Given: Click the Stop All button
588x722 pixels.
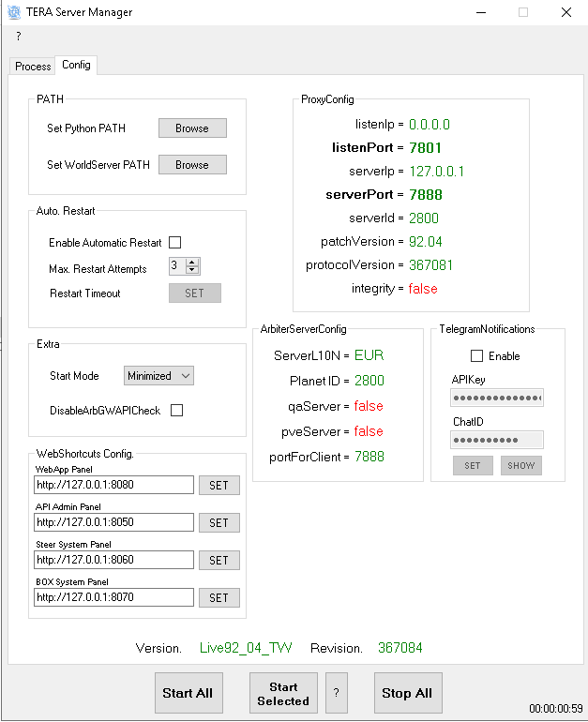Looking at the screenshot, I should pyautogui.click(x=408, y=693).
